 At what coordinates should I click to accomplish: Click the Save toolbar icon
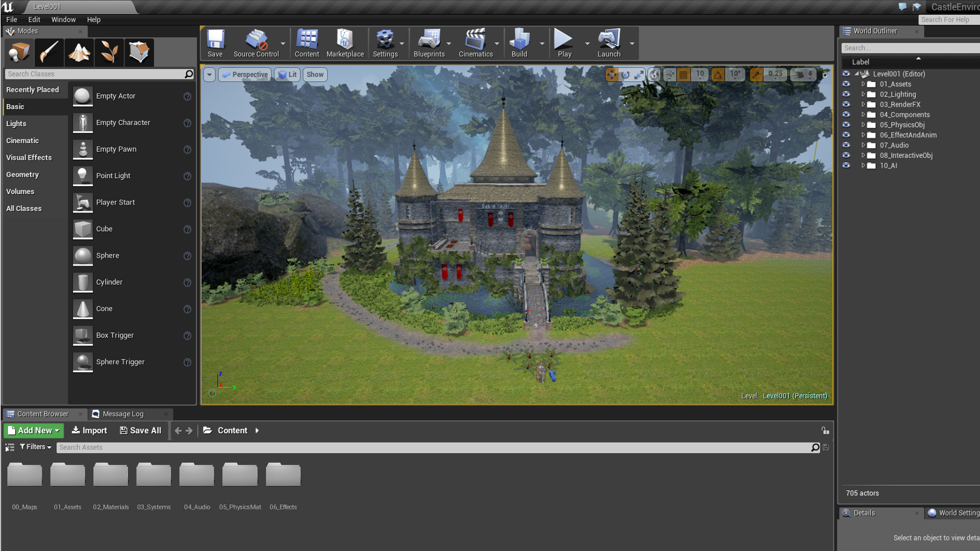[x=215, y=43]
